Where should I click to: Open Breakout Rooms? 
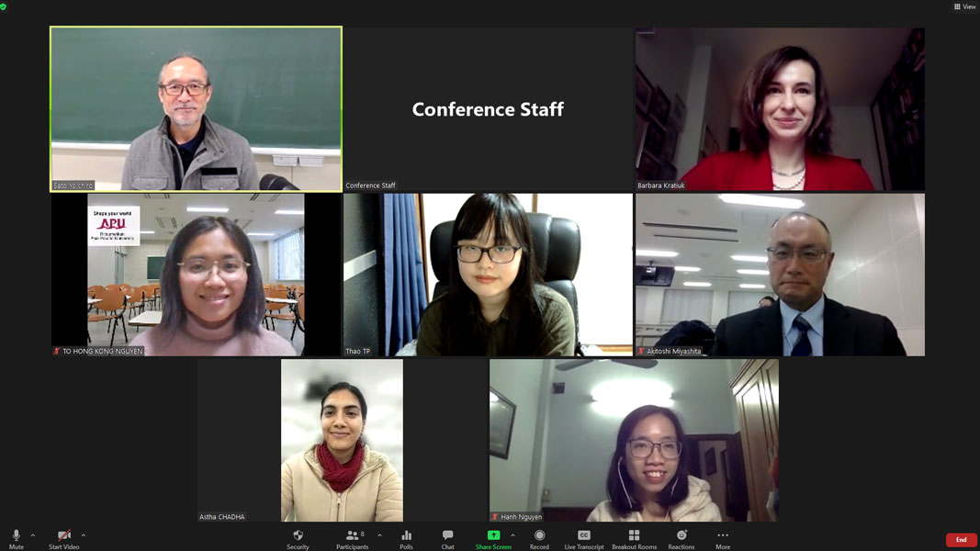pyautogui.click(x=634, y=538)
